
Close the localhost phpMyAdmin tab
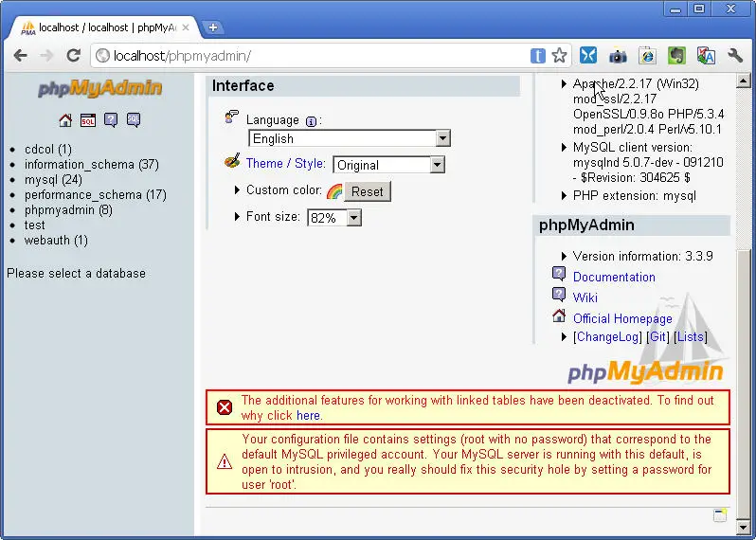[x=186, y=28]
